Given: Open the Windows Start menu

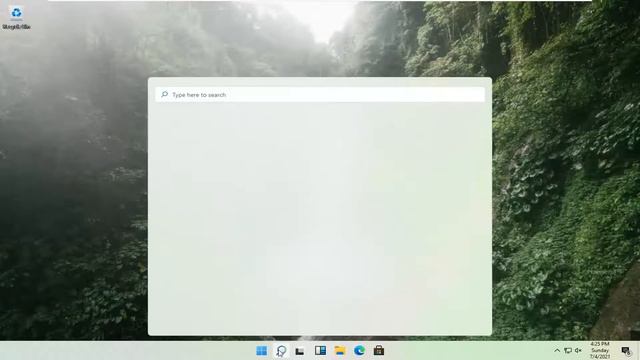Looking at the screenshot, I should (x=262, y=351).
